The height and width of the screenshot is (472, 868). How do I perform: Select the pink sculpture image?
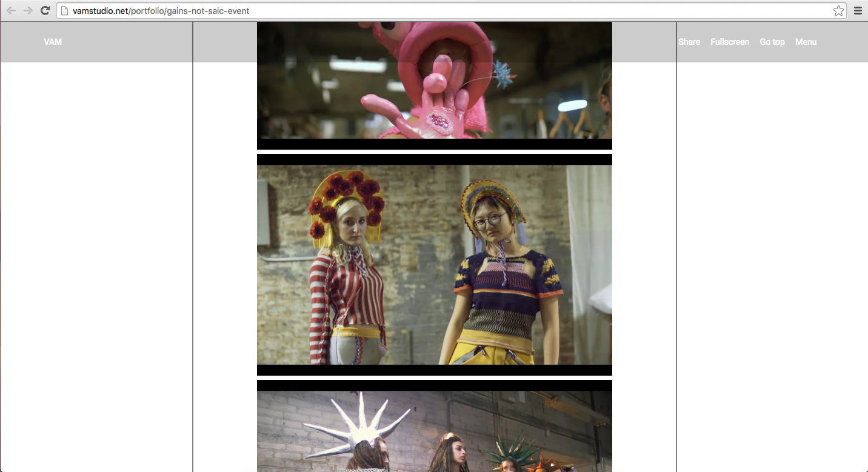[434, 85]
